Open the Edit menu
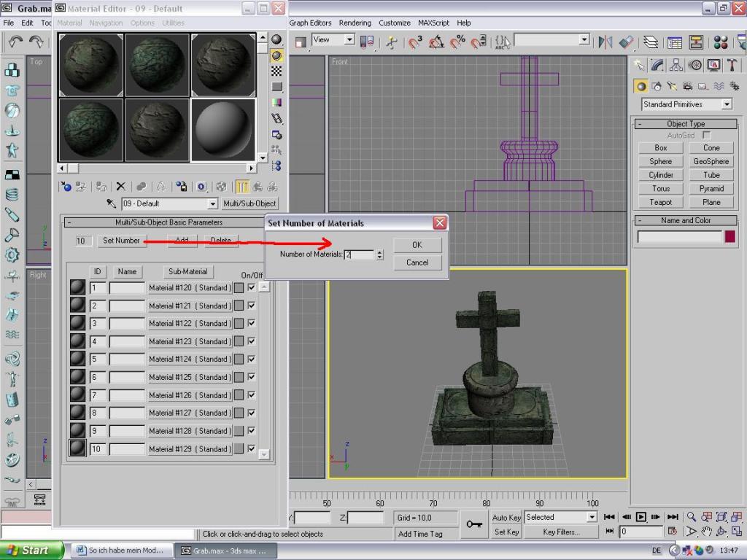Screen dimensions: 747x560 [x=27, y=23]
